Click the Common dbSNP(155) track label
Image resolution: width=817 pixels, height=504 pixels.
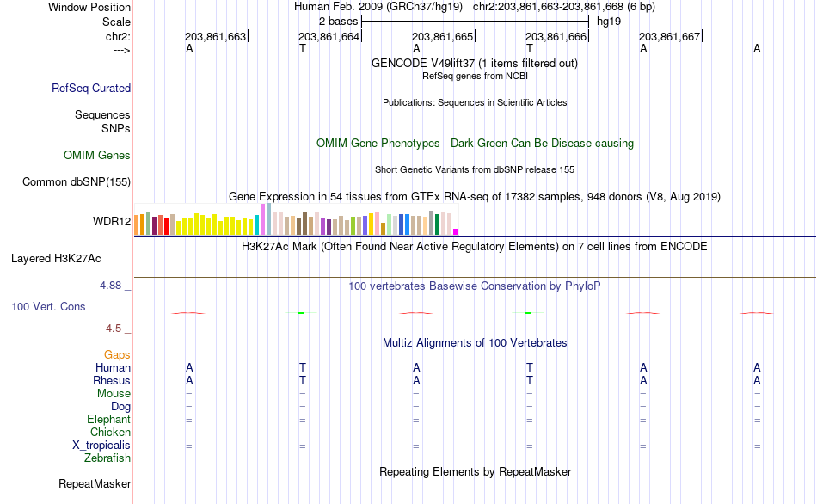(x=77, y=181)
